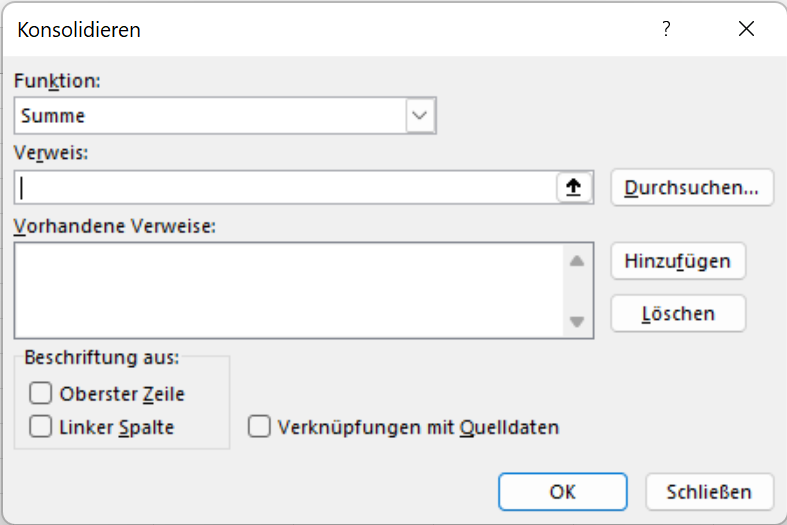Focus the Verweis input field
Image resolution: width=787 pixels, height=525 pixels.
[285, 188]
